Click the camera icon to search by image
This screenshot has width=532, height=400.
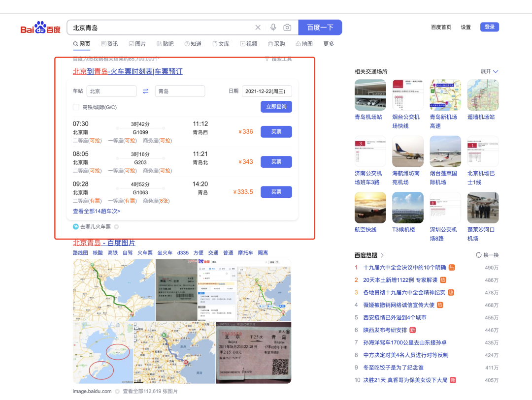(x=288, y=27)
